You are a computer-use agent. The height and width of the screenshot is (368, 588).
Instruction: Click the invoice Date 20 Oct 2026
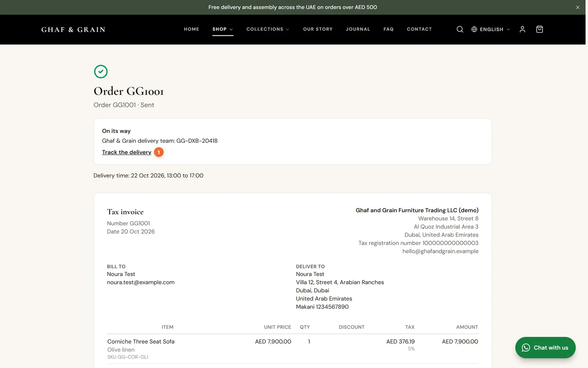131,231
